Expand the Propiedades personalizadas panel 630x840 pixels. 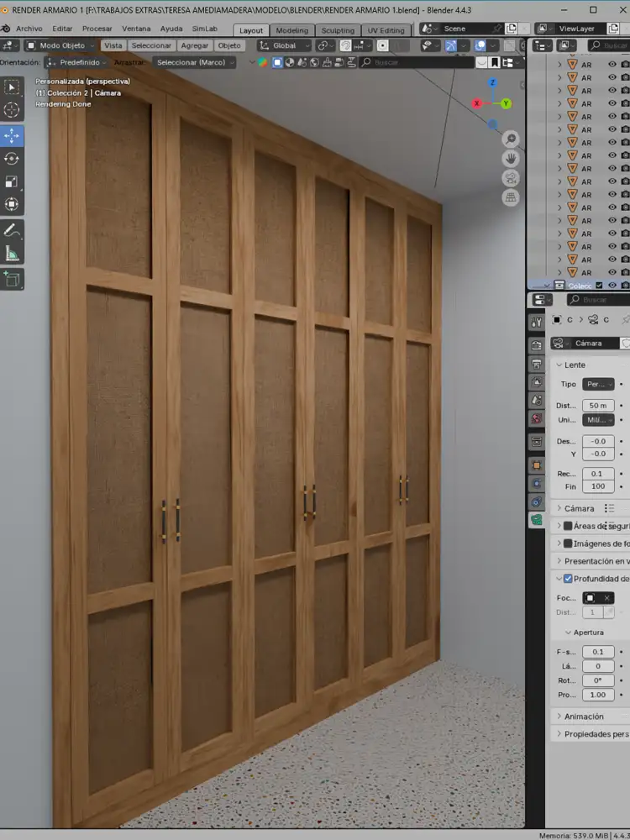(x=592, y=734)
